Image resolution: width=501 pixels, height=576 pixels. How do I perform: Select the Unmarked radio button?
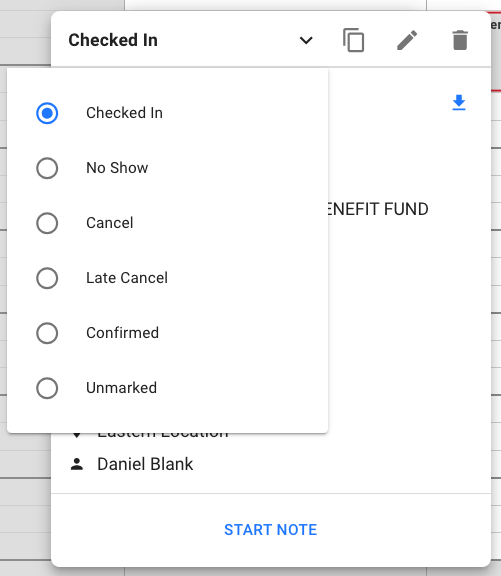click(47, 388)
